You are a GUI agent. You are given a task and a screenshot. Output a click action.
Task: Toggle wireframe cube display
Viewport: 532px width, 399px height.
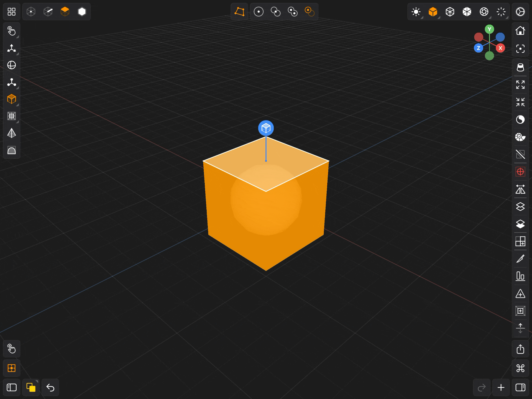(450, 12)
